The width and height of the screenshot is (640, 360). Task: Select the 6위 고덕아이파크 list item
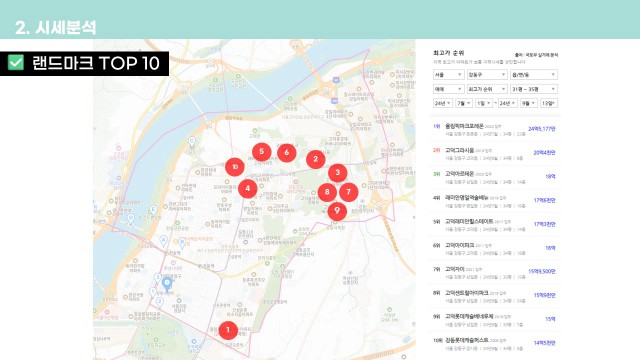[494, 249]
